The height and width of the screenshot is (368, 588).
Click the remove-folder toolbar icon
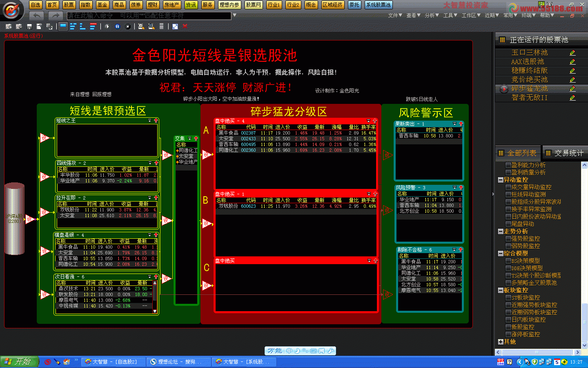[18, 27]
